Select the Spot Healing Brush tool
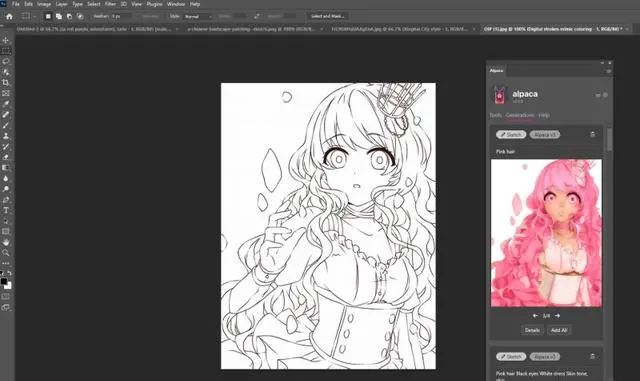The height and width of the screenshot is (381, 640). point(6,114)
